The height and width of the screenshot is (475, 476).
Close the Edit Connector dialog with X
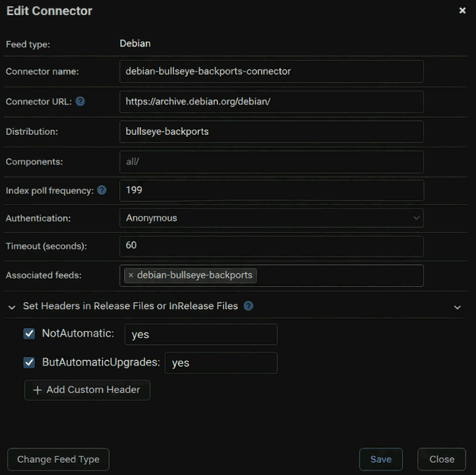click(x=462, y=11)
